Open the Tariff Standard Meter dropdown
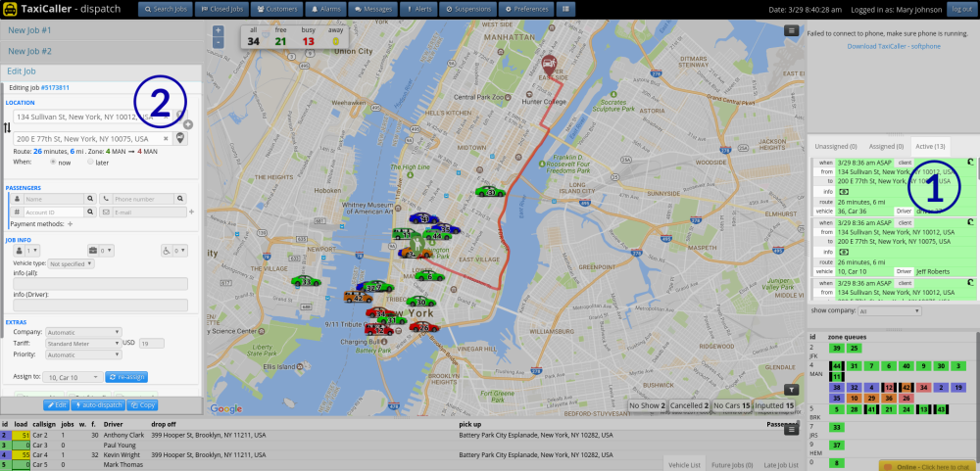 (x=83, y=343)
